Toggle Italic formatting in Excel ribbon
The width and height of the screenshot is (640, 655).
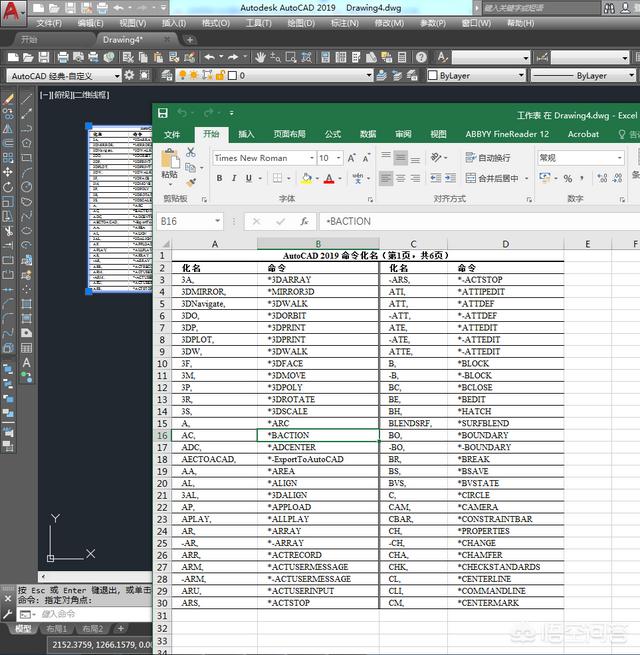[234, 178]
